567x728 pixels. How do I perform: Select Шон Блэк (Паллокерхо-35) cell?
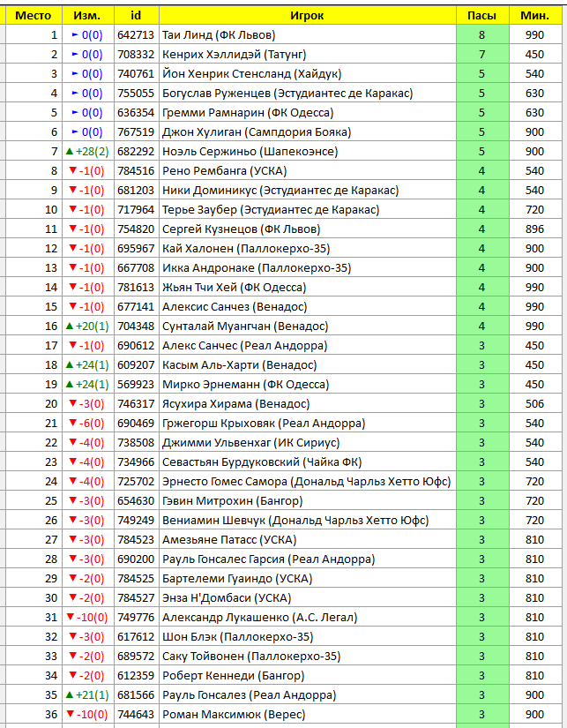[308, 637]
